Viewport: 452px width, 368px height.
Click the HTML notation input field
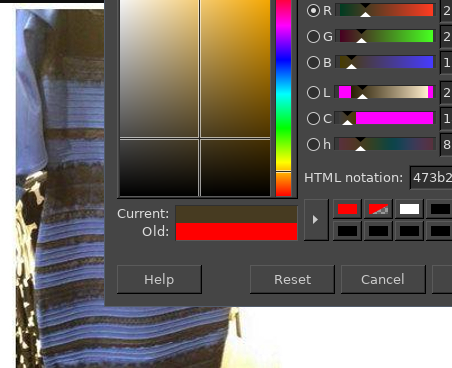pyautogui.click(x=431, y=178)
